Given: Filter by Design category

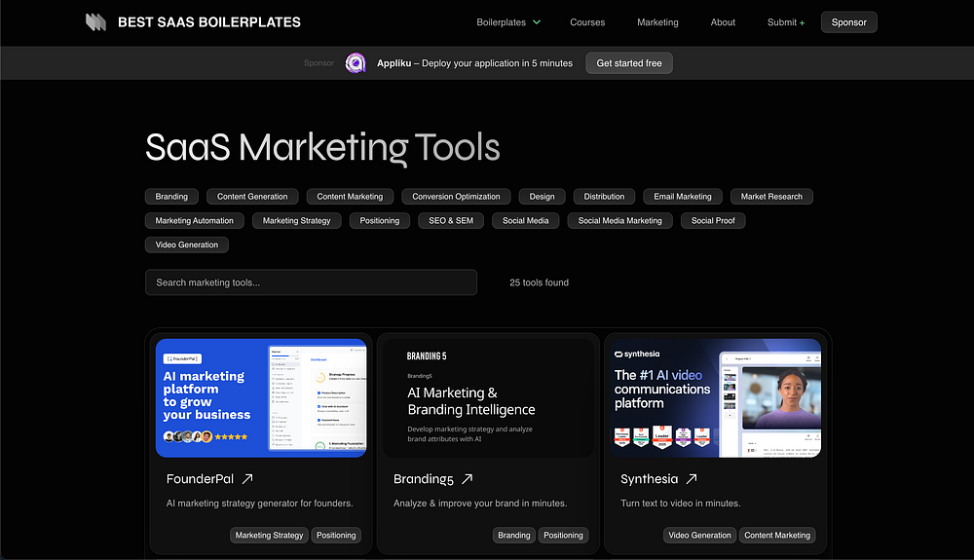Looking at the screenshot, I should tap(542, 196).
